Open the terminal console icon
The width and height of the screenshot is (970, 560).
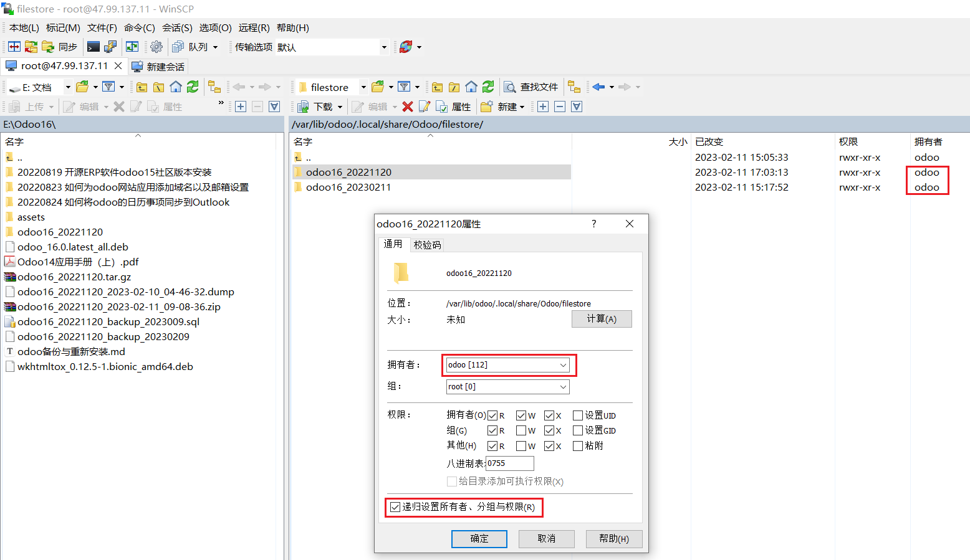coord(94,47)
